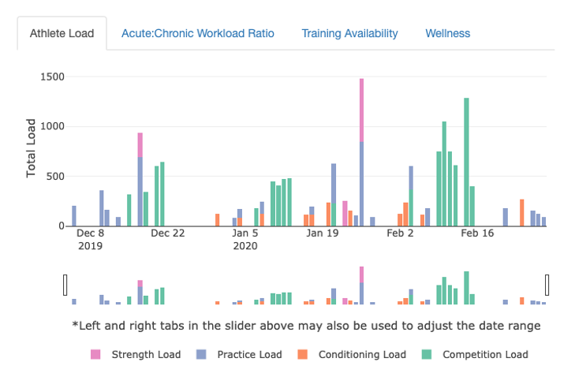Image resolution: width=575 pixels, height=392 pixels.
Task: Click the Dec 8 2019 axis label
Action: tap(90, 240)
